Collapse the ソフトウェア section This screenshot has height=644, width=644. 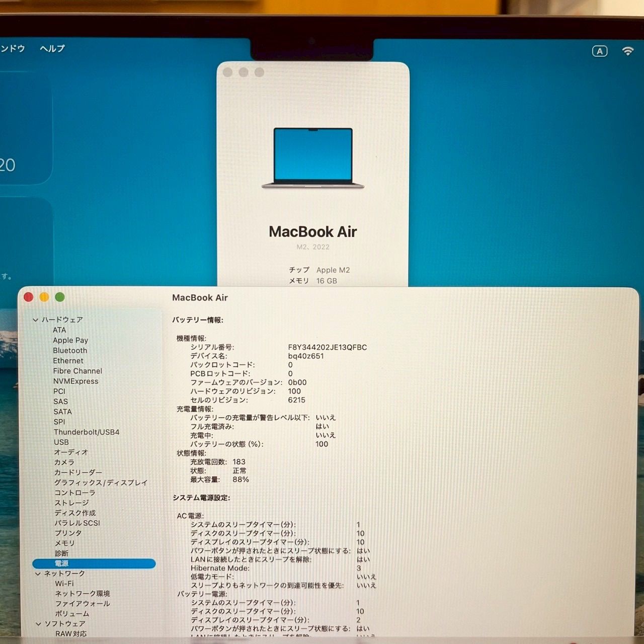click(38, 624)
